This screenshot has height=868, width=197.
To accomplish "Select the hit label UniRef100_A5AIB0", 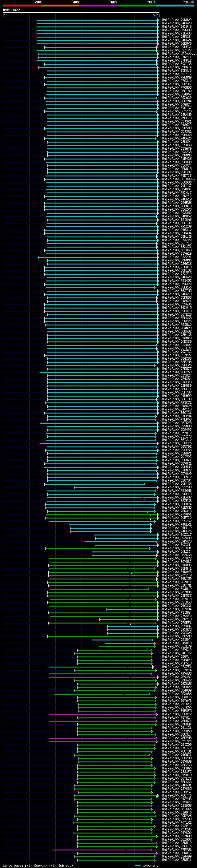I will pos(177,91).
